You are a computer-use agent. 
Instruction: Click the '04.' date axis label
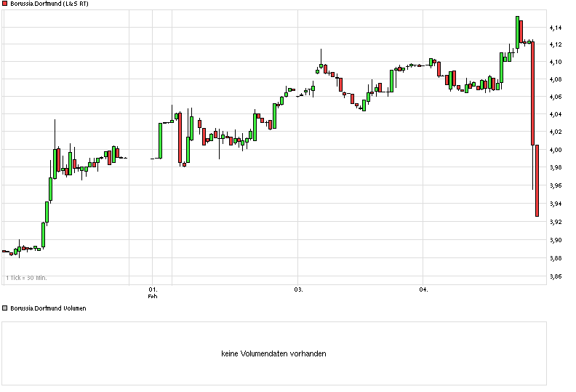coord(423,289)
